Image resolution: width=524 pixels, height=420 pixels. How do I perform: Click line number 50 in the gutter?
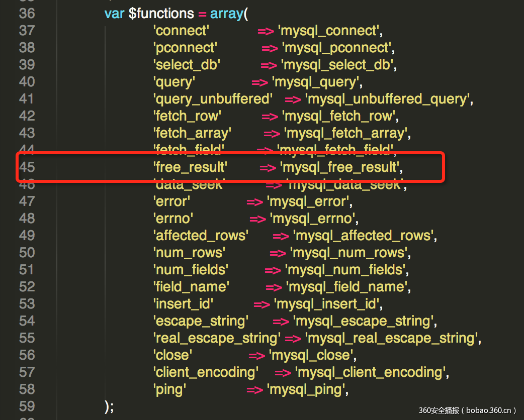(x=27, y=253)
